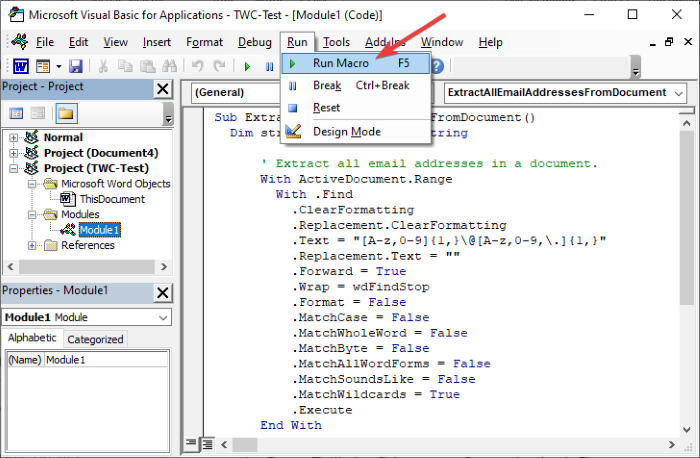Click Project tree horizontal scrollbar right arrow

coord(164,266)
